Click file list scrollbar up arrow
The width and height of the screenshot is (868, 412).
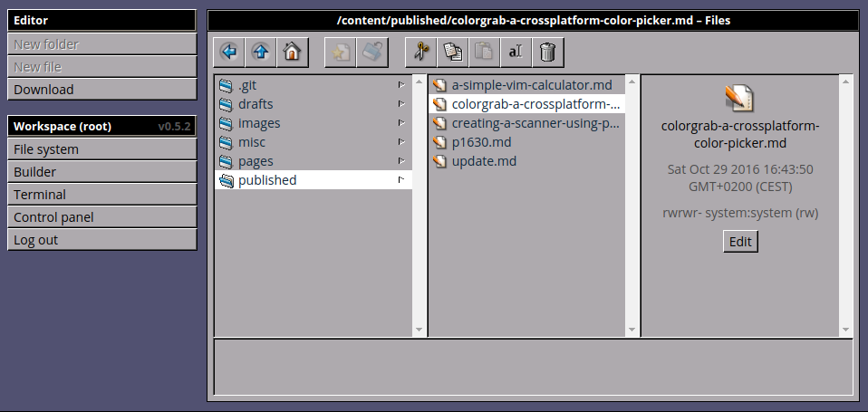tap(632, 81)
